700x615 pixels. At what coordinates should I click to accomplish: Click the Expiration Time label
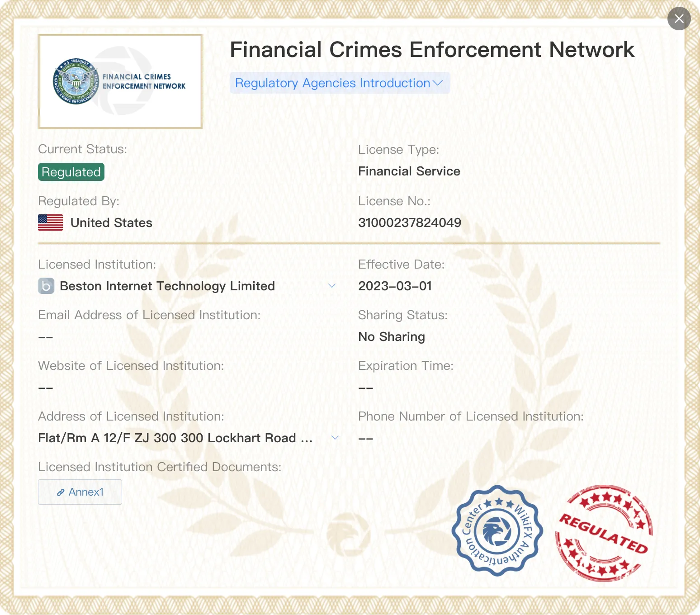406,365
